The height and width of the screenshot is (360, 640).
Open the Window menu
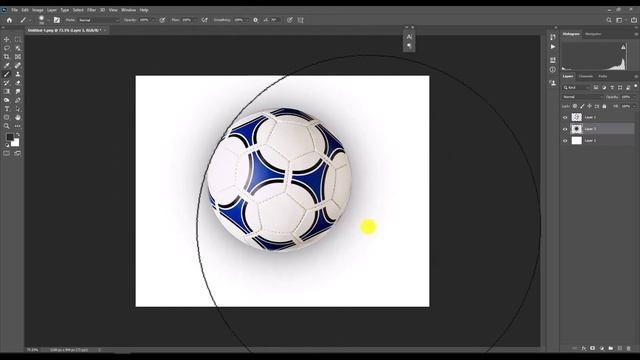(x=128, y=10)
